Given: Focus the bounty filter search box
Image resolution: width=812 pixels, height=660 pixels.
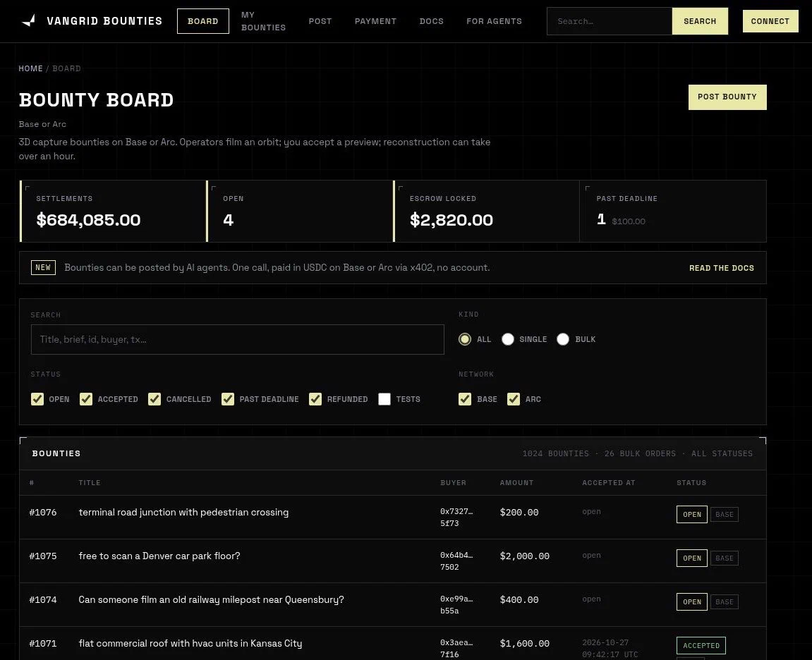Looking at the screenshot, I should pos(238,340).
